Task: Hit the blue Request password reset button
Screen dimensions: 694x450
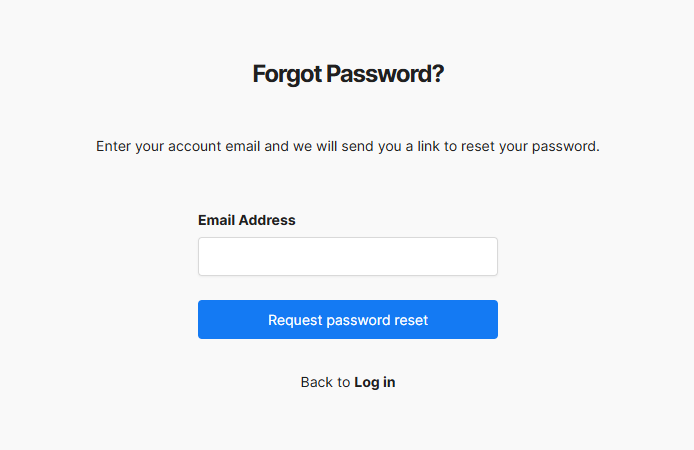Action: tap(347, 320)
